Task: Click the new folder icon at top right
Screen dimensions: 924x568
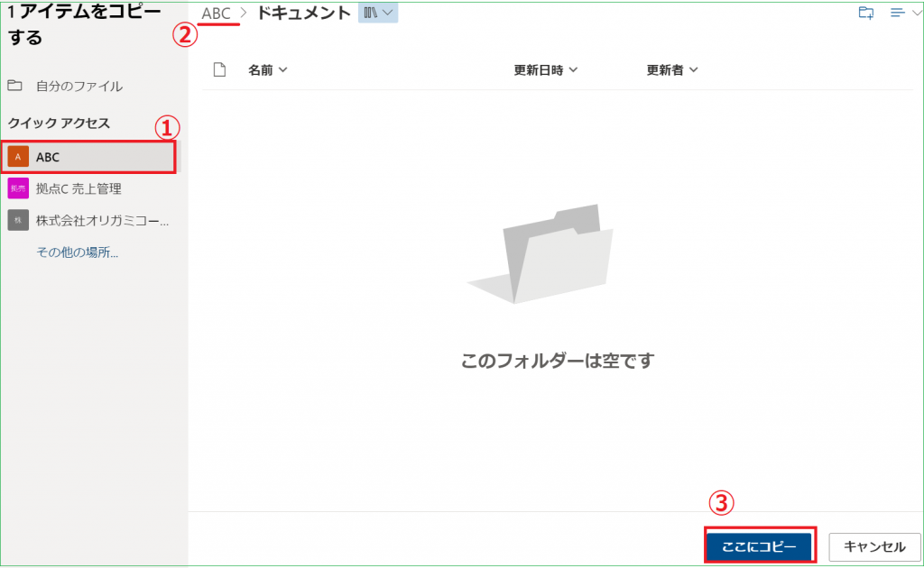Action: click(x=865, y=13)
